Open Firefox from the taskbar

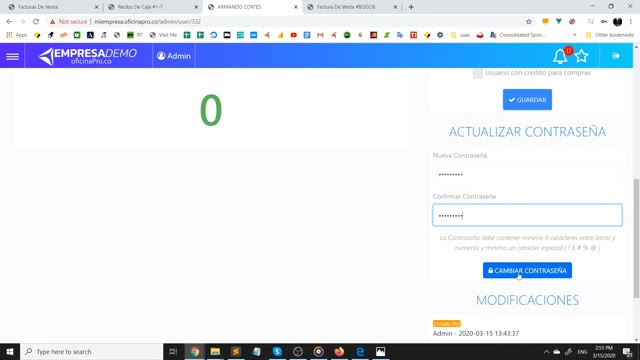(339, 351)
